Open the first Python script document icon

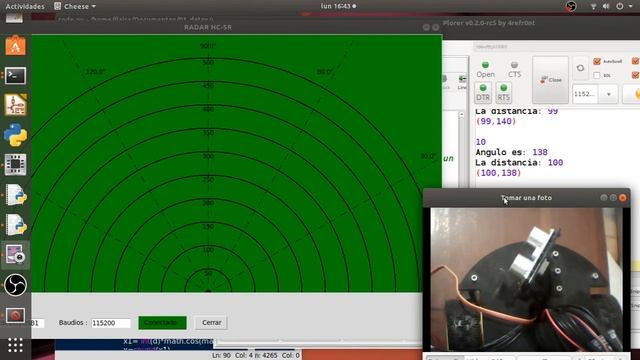[16, 195]
